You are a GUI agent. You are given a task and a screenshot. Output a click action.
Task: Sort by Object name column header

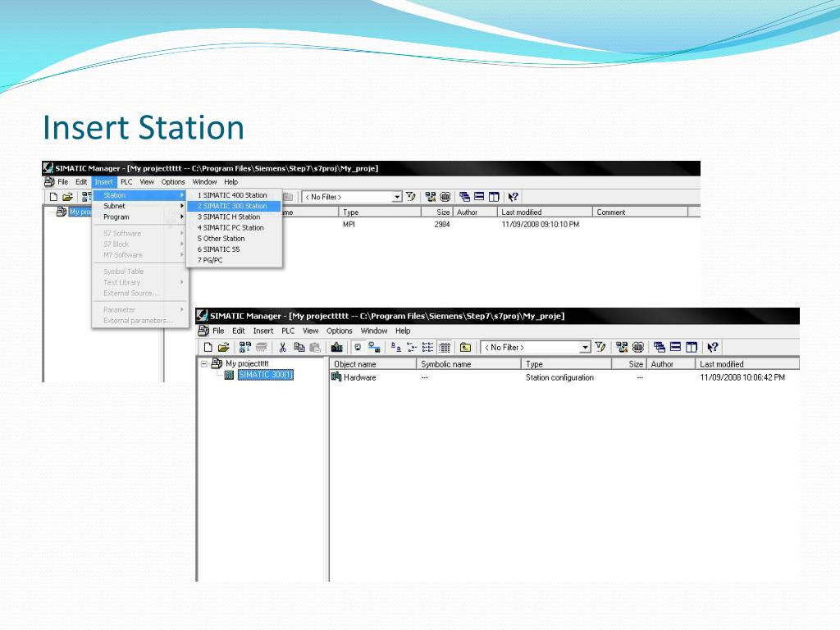(x=373, y=364)
